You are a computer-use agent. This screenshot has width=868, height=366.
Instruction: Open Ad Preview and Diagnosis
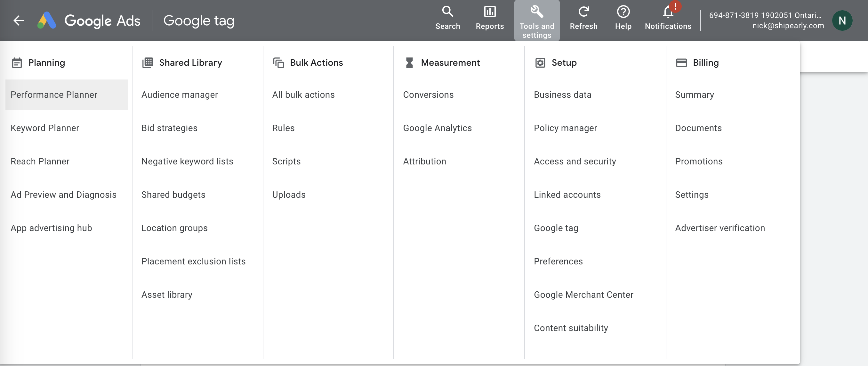point(64,195)
